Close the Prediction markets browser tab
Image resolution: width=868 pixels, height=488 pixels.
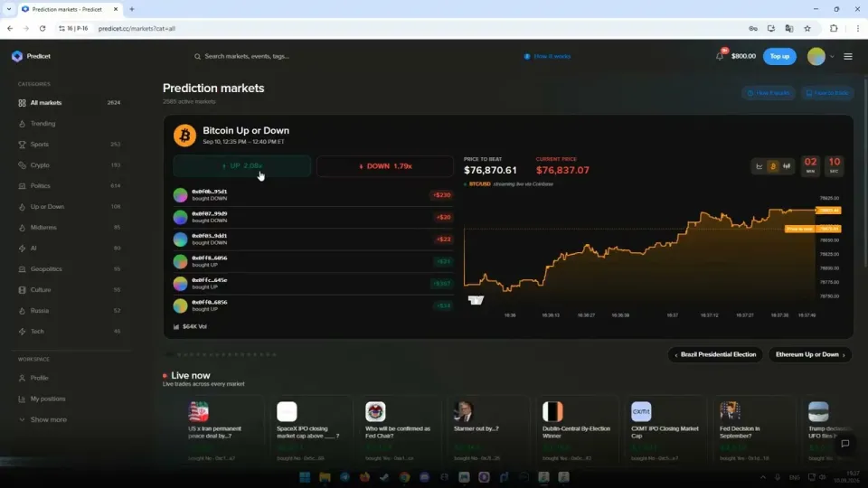(116, 9)
